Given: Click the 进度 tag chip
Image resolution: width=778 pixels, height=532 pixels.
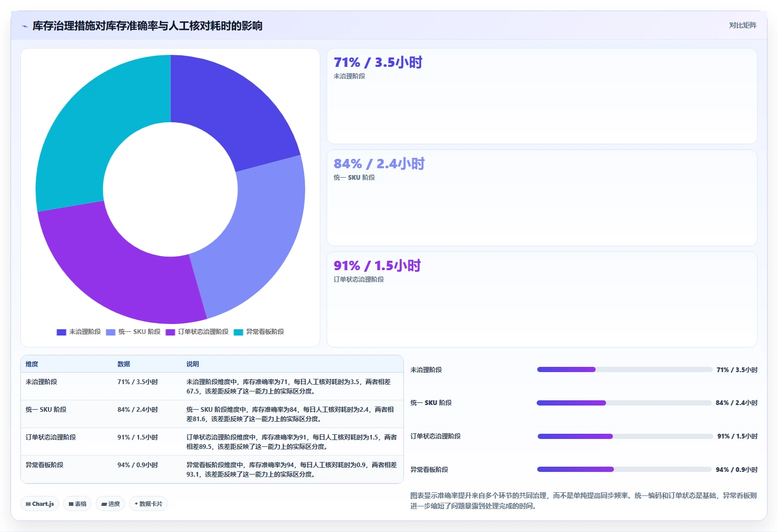Looking at the screenshot, I should click(x=110, y=504).
